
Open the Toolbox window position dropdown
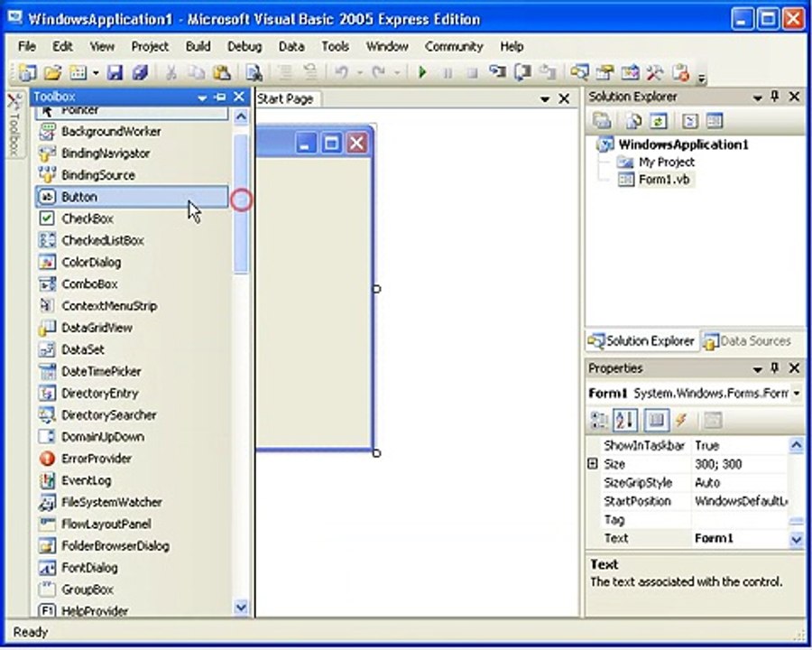pyautogui.click(x=202, y=97)
